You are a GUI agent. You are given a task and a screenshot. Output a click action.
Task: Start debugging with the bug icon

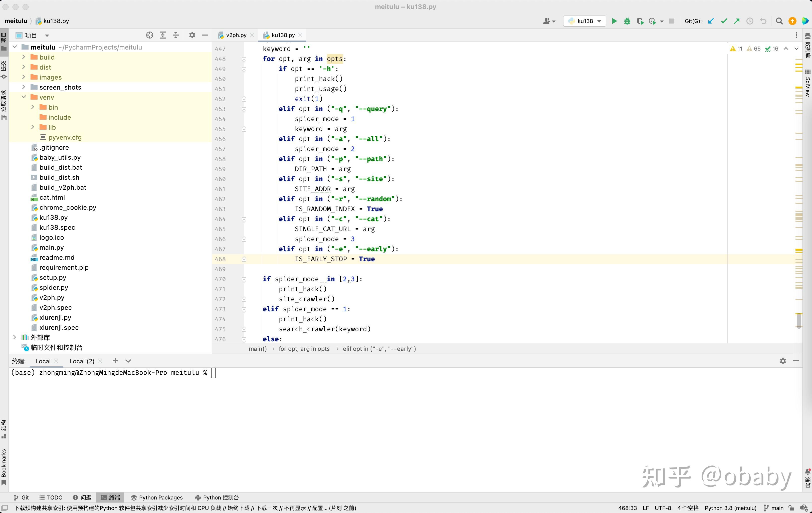tap(627, 21)
